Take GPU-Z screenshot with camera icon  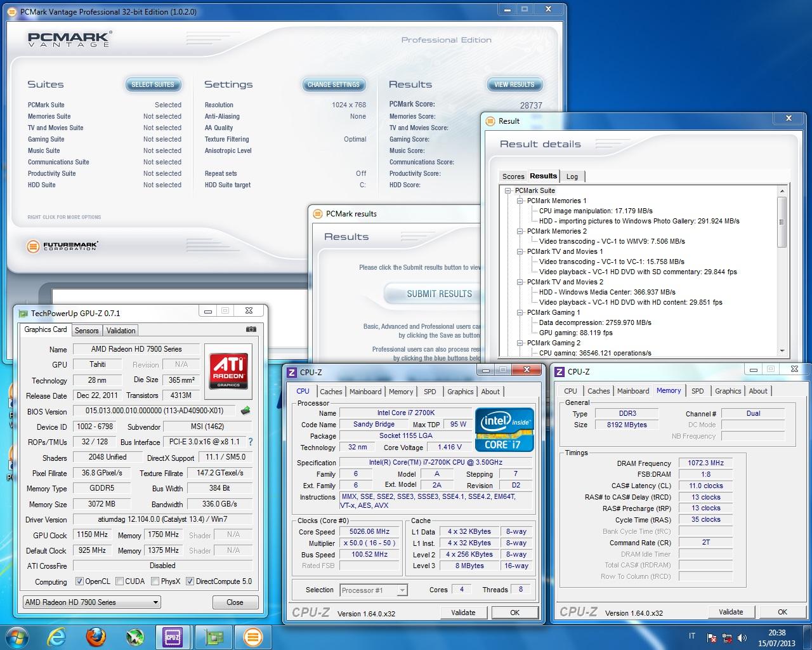tap(251, 329)
